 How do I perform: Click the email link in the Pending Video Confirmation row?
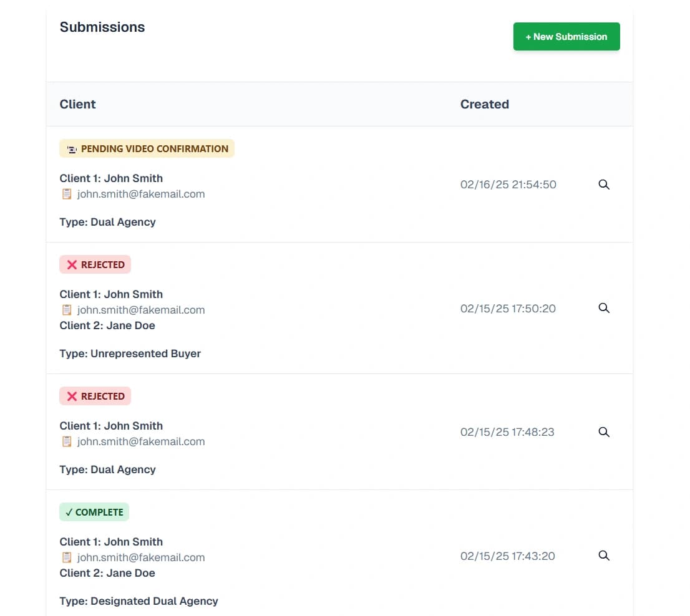point(141,194)
